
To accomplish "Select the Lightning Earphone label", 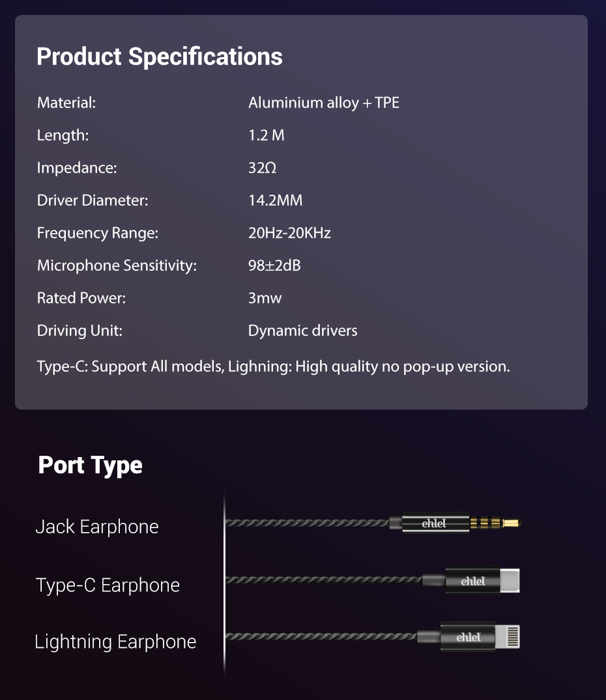I will point(115,641).
